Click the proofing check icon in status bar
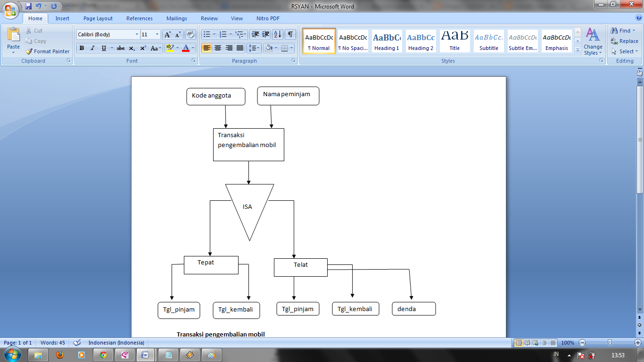This screenshot has width=644, height=362. pyautogui.click(x=77, y=343)
